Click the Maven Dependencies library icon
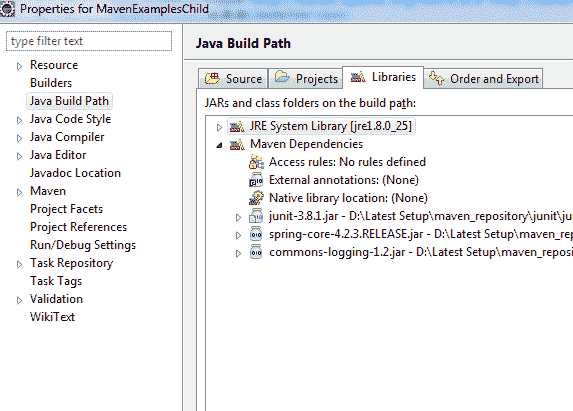 click(x=237, y=144)
